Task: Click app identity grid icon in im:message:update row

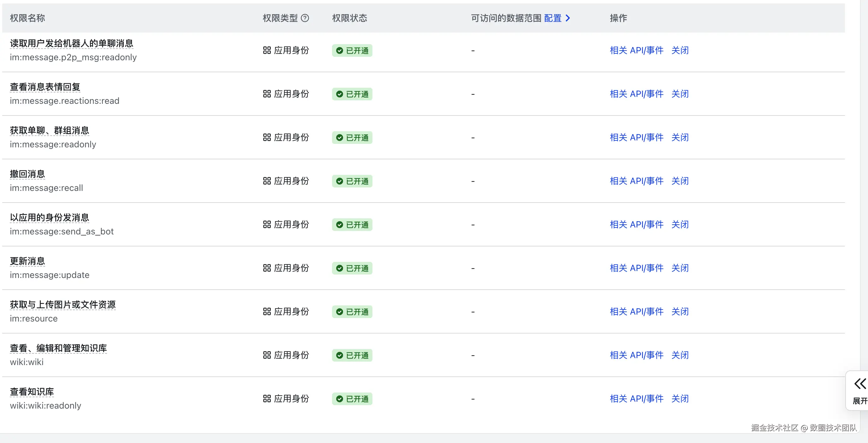Action: [x=267, y=268]
